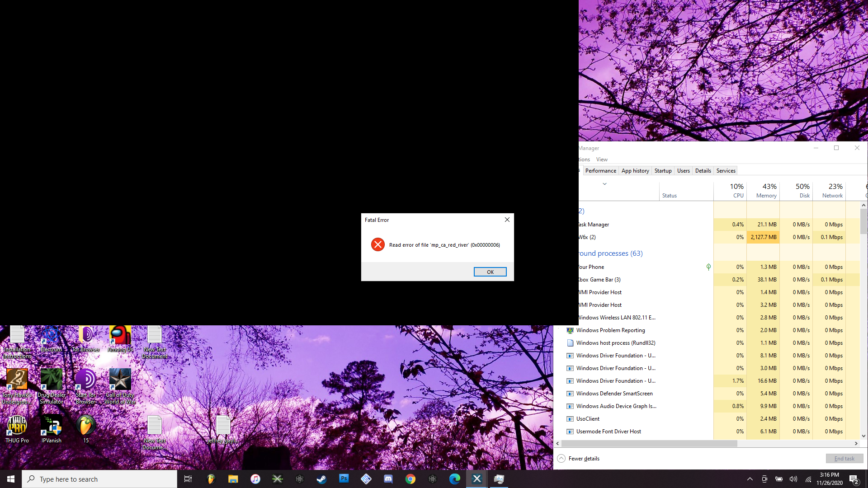The height and width of the screenshot is (488, 868).
Task: Launch Photoshop from the taskbar
Action: (344, 479)
